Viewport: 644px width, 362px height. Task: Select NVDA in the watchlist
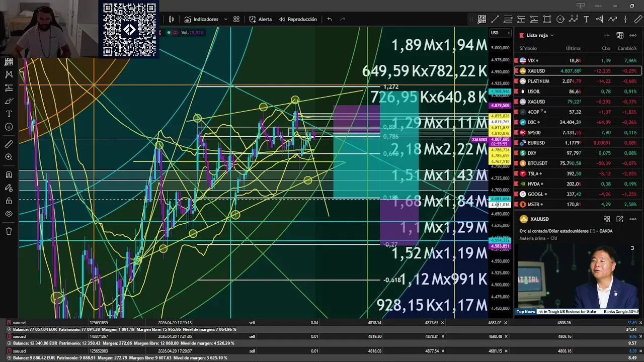coord(578,184)
